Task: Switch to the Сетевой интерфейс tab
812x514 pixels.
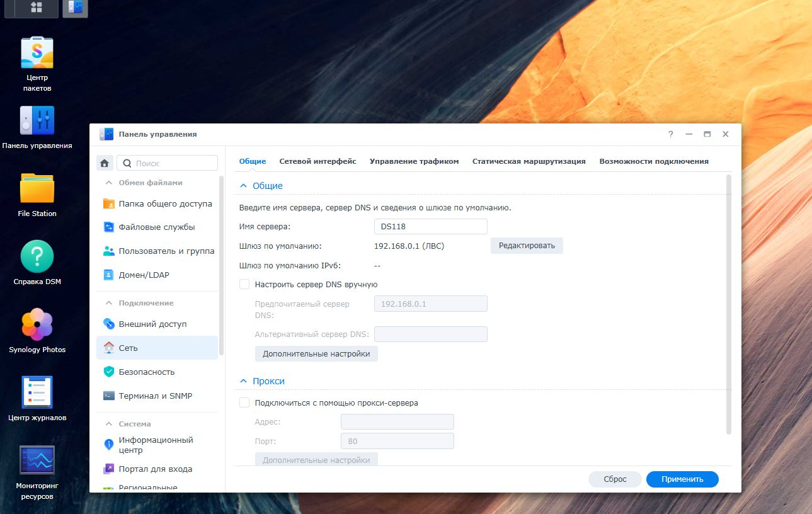Action: tap(317, 161)
